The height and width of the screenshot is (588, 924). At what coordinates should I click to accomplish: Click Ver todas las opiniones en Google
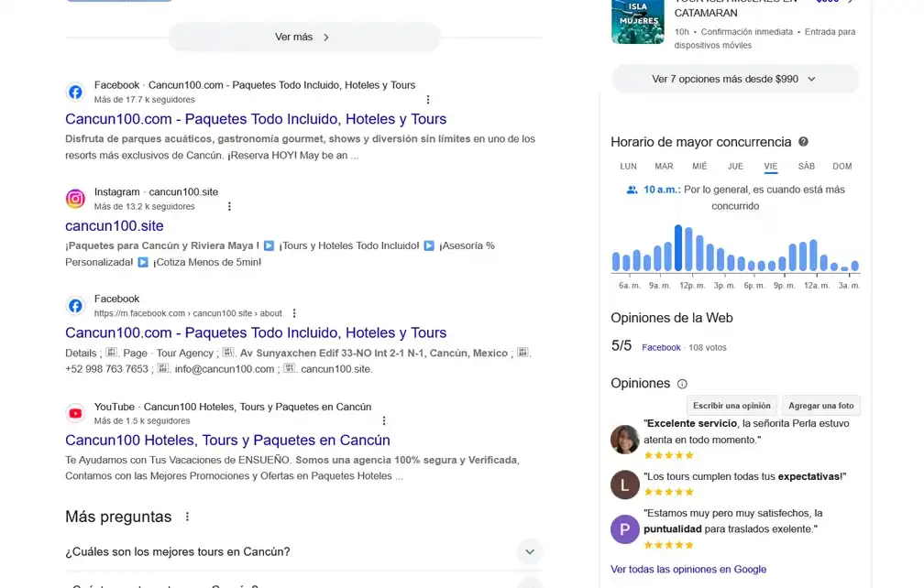688,569
